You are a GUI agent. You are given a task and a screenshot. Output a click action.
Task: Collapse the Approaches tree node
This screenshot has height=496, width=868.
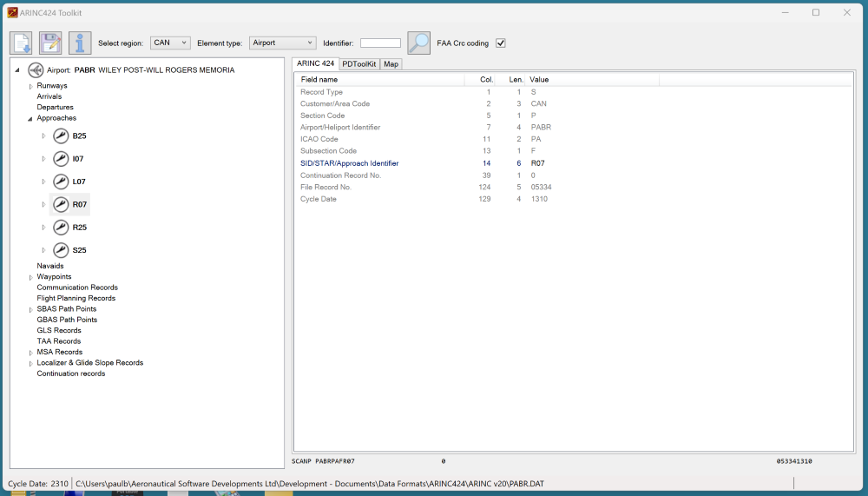pos(30,119)
